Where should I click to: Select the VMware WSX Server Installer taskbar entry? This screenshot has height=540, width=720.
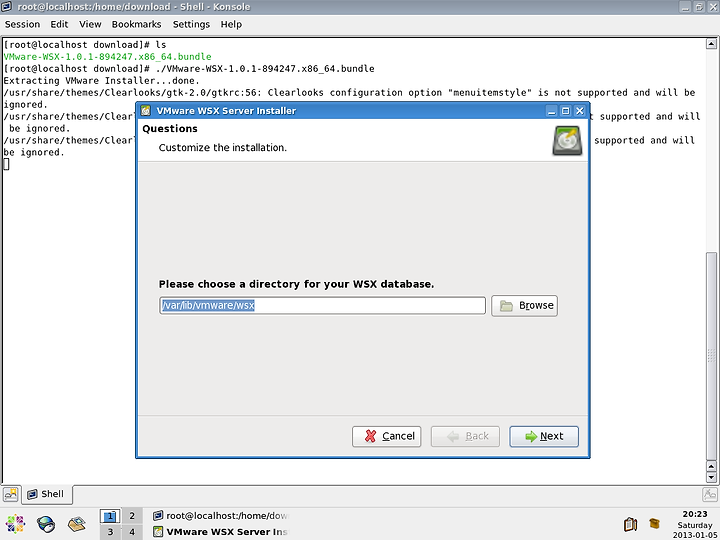tap(221, 532)
